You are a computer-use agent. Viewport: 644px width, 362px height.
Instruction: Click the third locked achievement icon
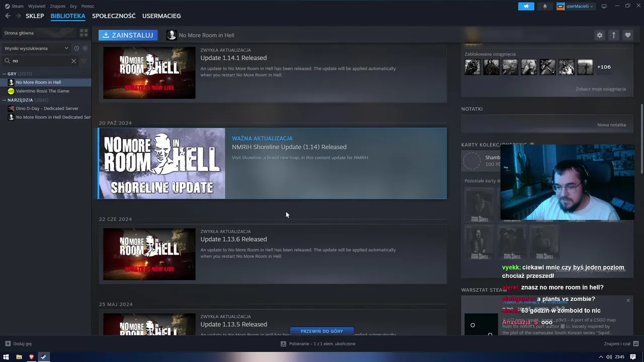click(510, 67)
